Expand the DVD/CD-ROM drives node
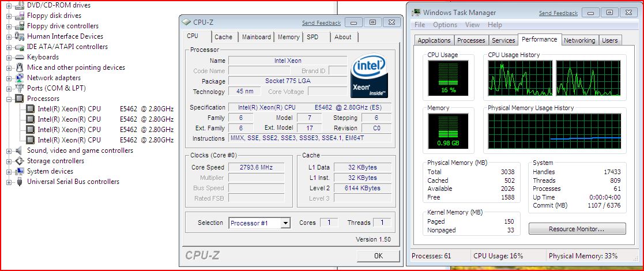Viewport: 644px width, 271px height. tap(9, 5)
